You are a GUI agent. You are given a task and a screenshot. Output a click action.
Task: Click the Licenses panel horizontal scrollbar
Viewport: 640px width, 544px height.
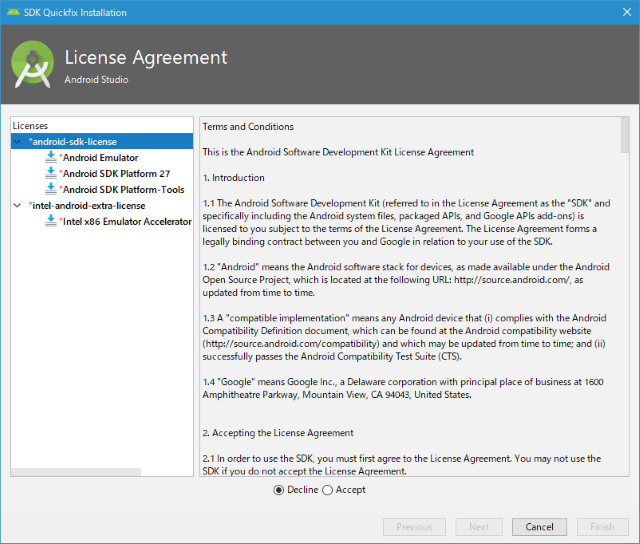76,472
